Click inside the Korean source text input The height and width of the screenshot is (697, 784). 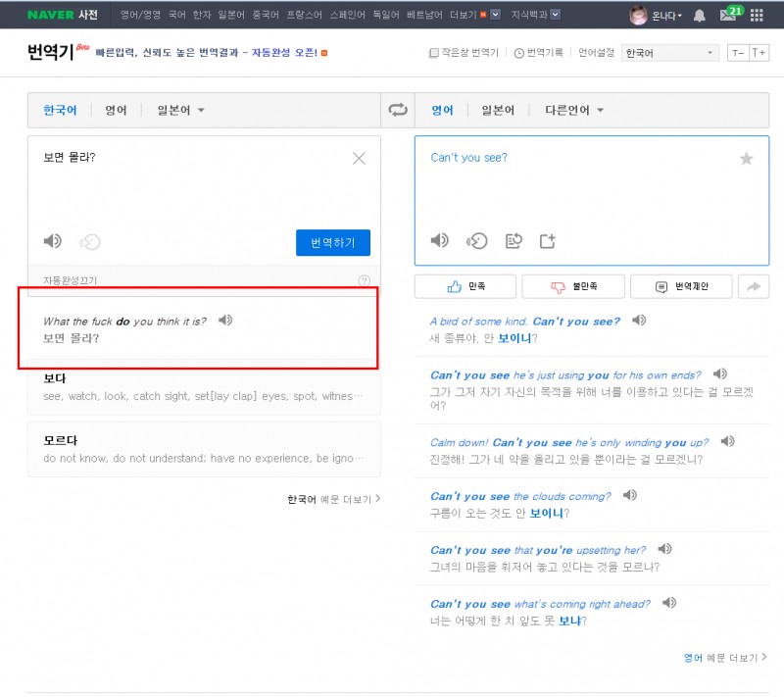tap(186, 191)
